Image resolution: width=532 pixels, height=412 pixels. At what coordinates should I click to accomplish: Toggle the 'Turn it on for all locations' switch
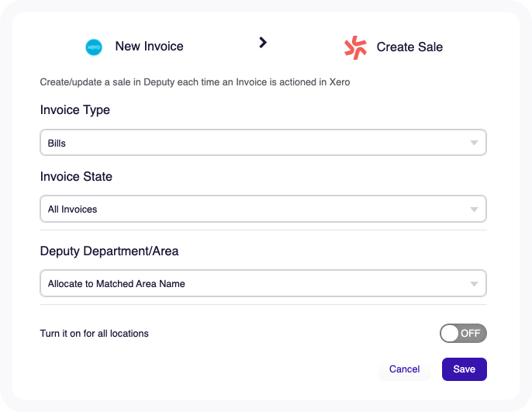(x=463, y=334)
